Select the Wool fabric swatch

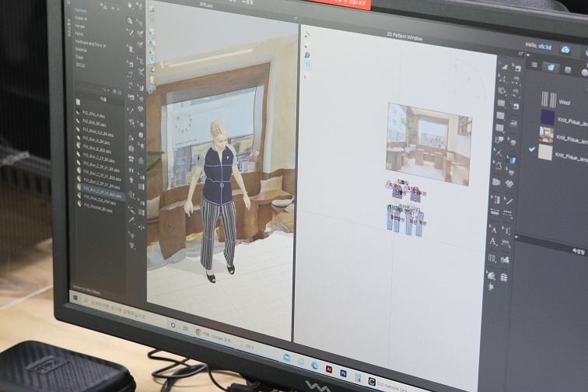(x=548, y=100)
